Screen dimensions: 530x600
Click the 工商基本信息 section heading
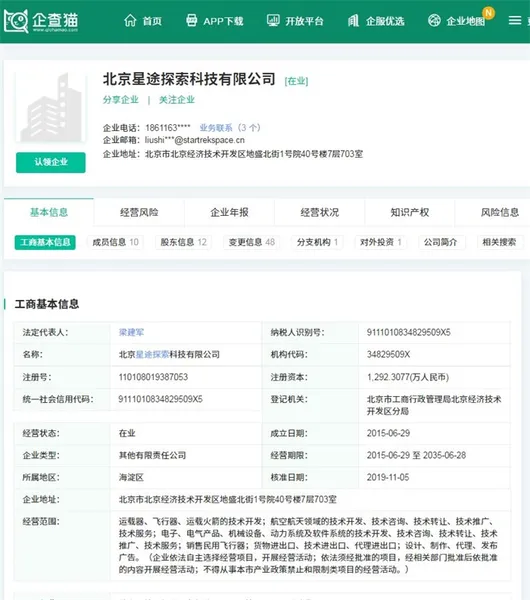pyautogui.click(x=47, y=304)
